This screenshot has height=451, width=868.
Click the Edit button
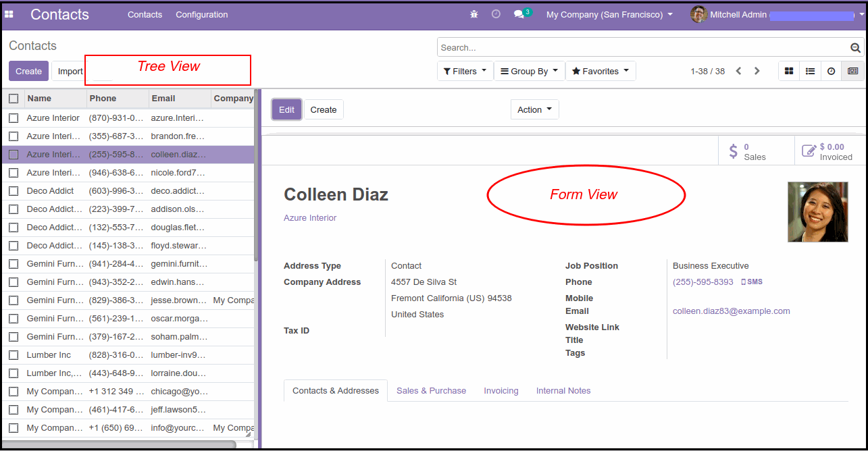[x=286, y=109]
